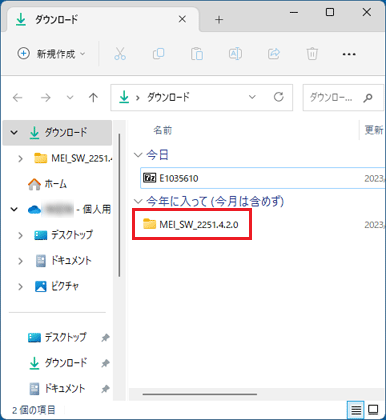Click the address bar ダウンロード breadcrumb
386x420 pixels.
[x=168, y=97]
